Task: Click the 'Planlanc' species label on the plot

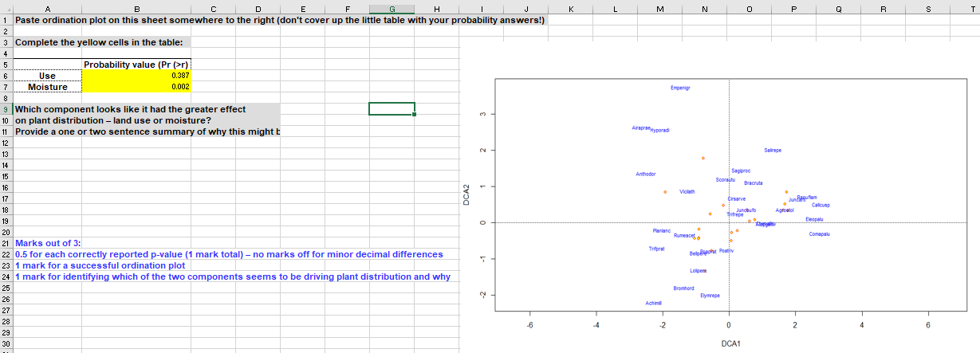Action: tap(662, 230)
